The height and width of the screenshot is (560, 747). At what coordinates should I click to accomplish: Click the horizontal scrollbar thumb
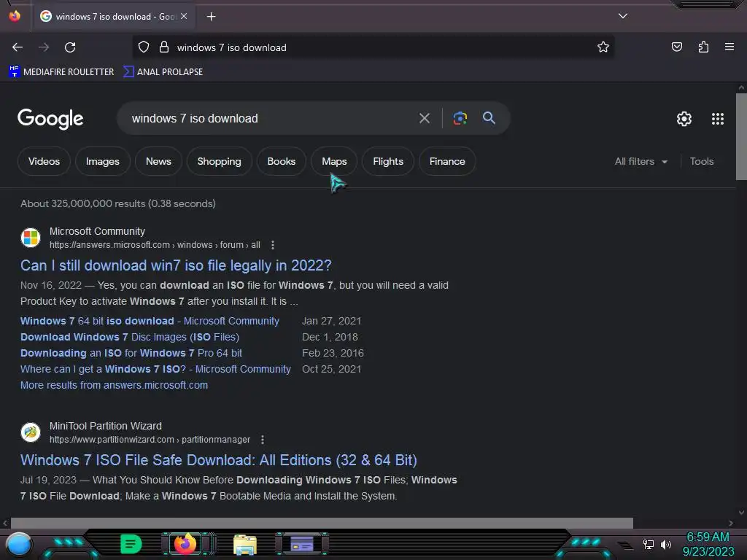pyautogui.click(x=322, y=523)
